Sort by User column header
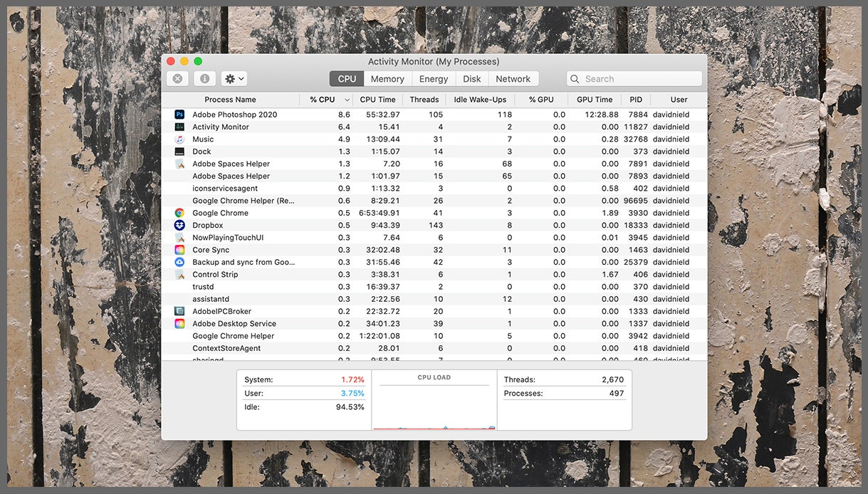 click(x=679, y=100)
